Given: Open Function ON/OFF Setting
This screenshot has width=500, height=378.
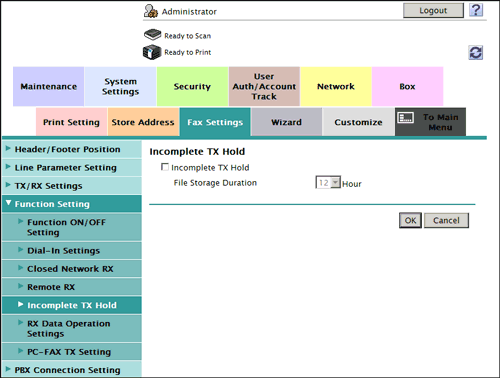Looking at the screenshot, I should [72, 227].
